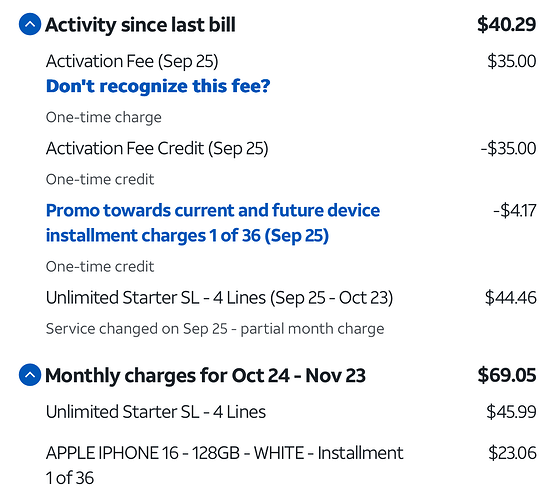Click Unlimited Starter SL partial month line
Image resolution: width=554 pixels, height=499 pixels.
[219, 298]
